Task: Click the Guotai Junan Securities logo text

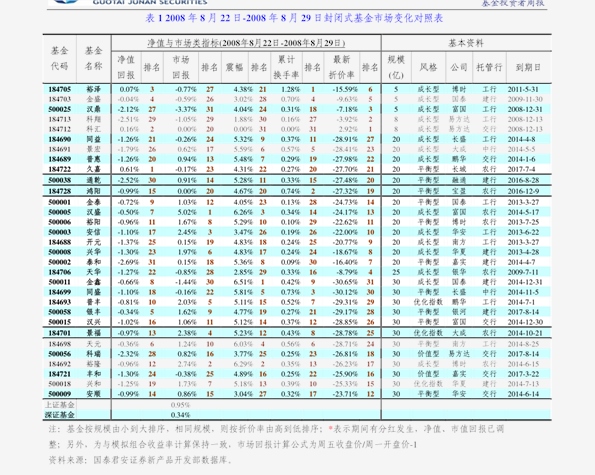Action: pos(150,2)
